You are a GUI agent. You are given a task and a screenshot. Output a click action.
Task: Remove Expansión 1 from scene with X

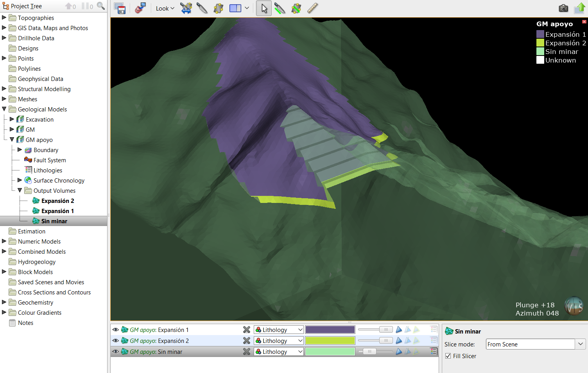(246, 330)
